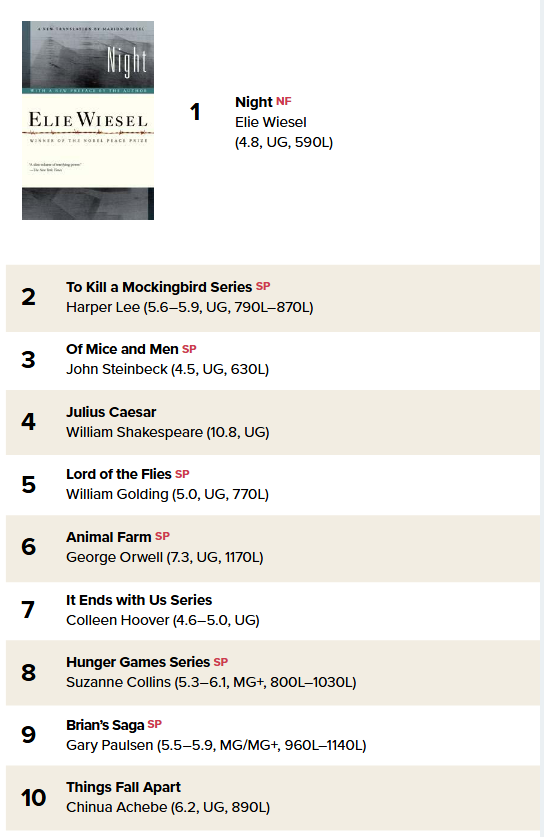Click SP badge beside Hunger Games Series
Viewport: 544px width, 837px height.
(220, 662)
